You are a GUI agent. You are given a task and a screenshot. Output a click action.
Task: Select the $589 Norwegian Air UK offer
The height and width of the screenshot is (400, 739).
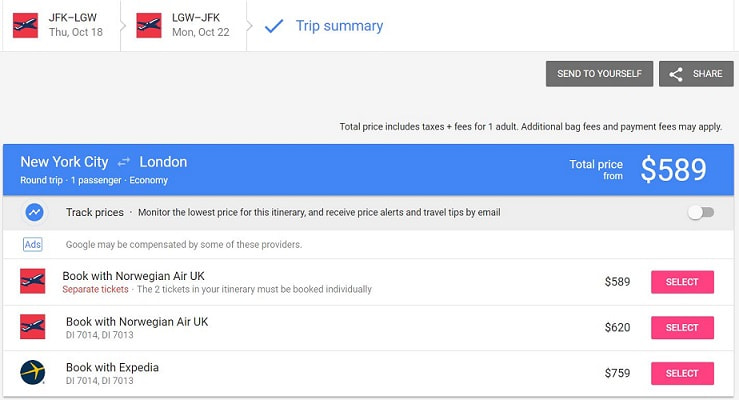(682, 282)
